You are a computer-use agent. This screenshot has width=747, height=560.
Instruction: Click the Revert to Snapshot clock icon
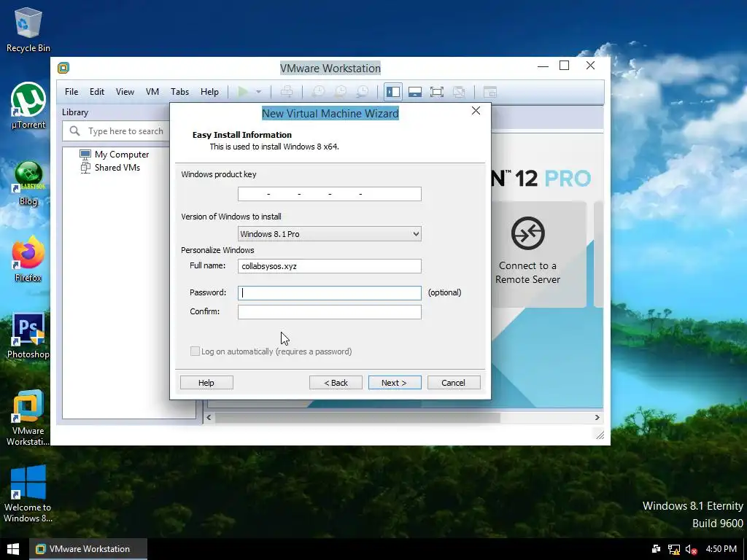click(x=340, y=91)
